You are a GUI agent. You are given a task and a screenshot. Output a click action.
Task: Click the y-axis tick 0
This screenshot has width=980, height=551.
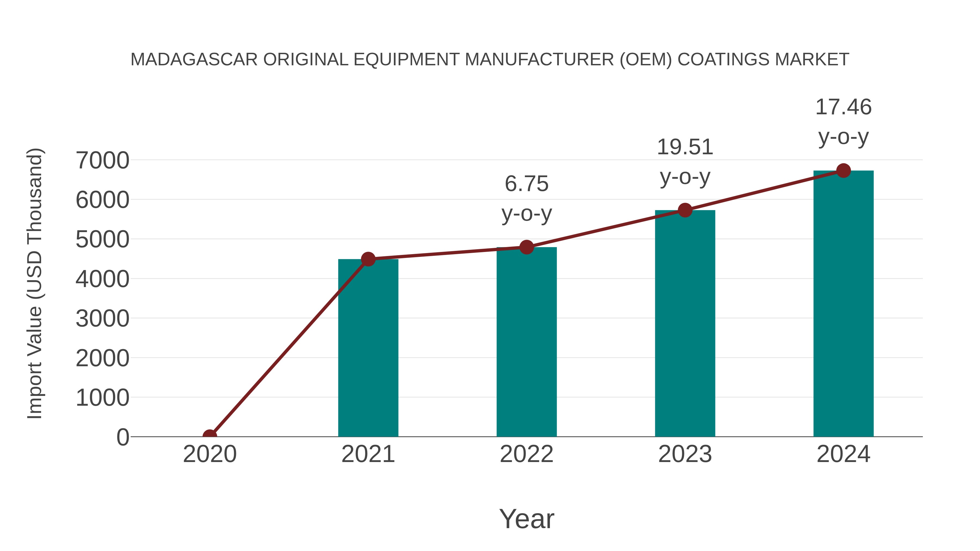coord(123,437)
